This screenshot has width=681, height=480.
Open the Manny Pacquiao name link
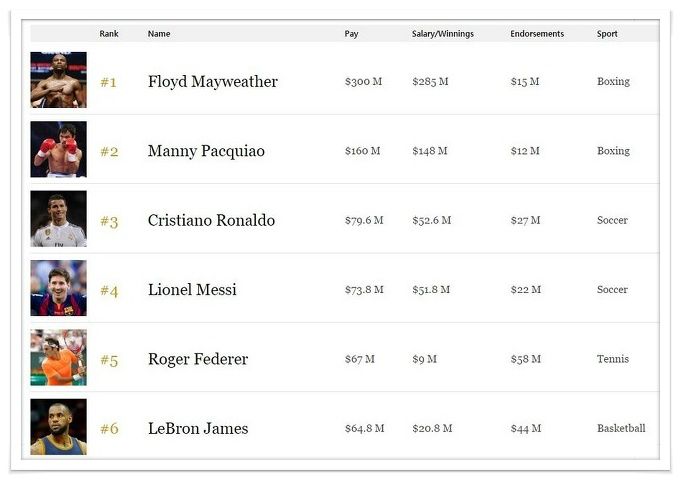click(206, 151)
